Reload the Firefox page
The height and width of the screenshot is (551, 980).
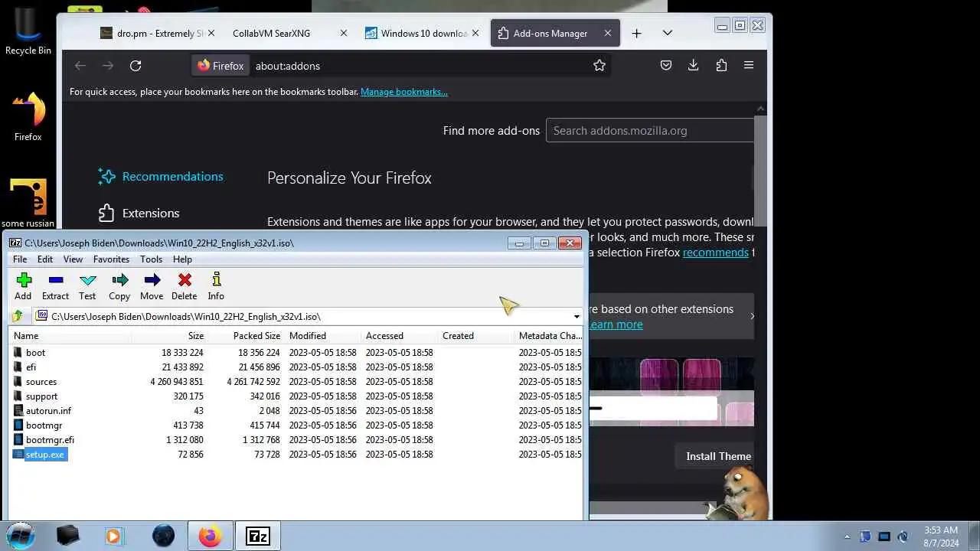click(x=136, y=66)
